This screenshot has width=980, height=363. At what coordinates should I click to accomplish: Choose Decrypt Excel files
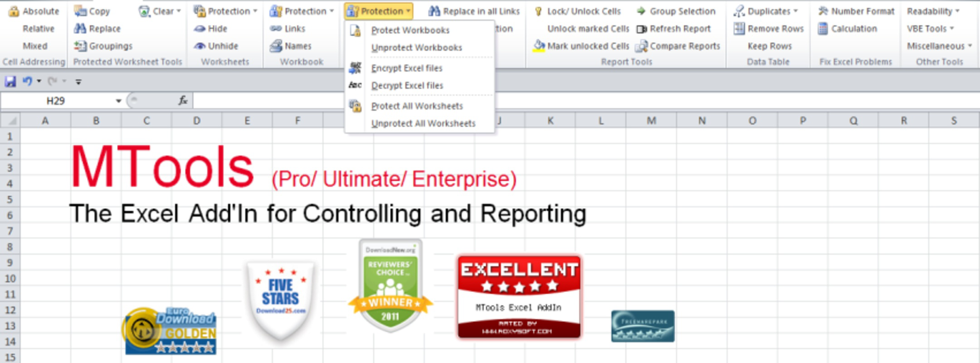[407, 85]
